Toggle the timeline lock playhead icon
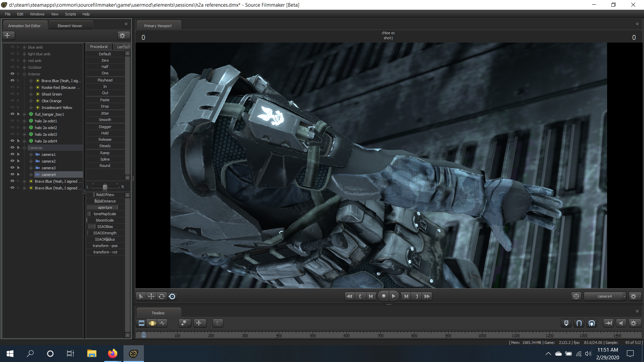The height and width of the screenshot is (362, 644). (x=566, y=323)
